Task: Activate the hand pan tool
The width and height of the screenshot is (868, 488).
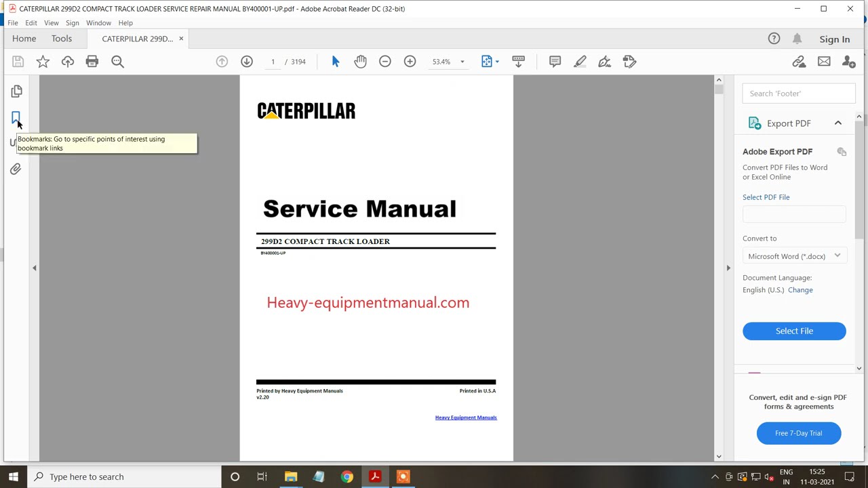Action: pyautogui.click(x=360, y=62)
